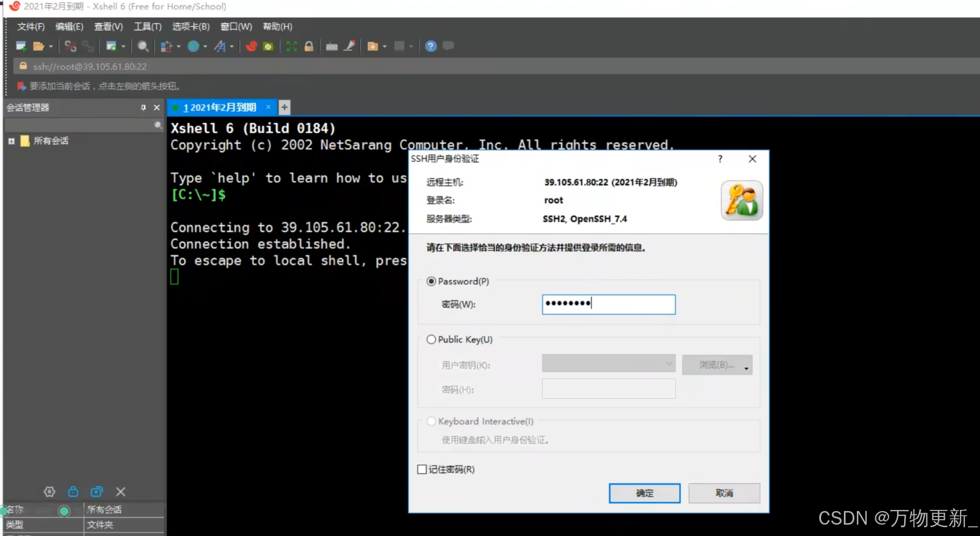The image size is (980, 536).
Task: Click the blue lock icon in sidebar
Action: 73,492
